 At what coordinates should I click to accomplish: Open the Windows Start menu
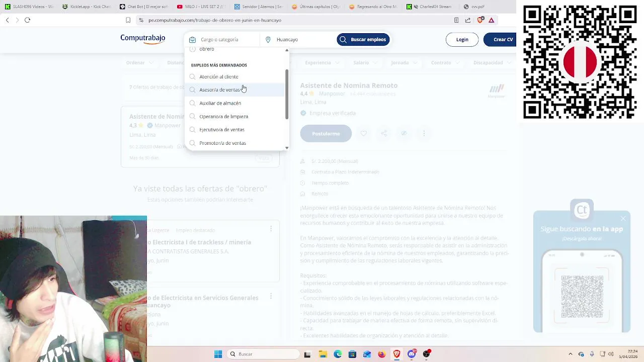[218, 354]
